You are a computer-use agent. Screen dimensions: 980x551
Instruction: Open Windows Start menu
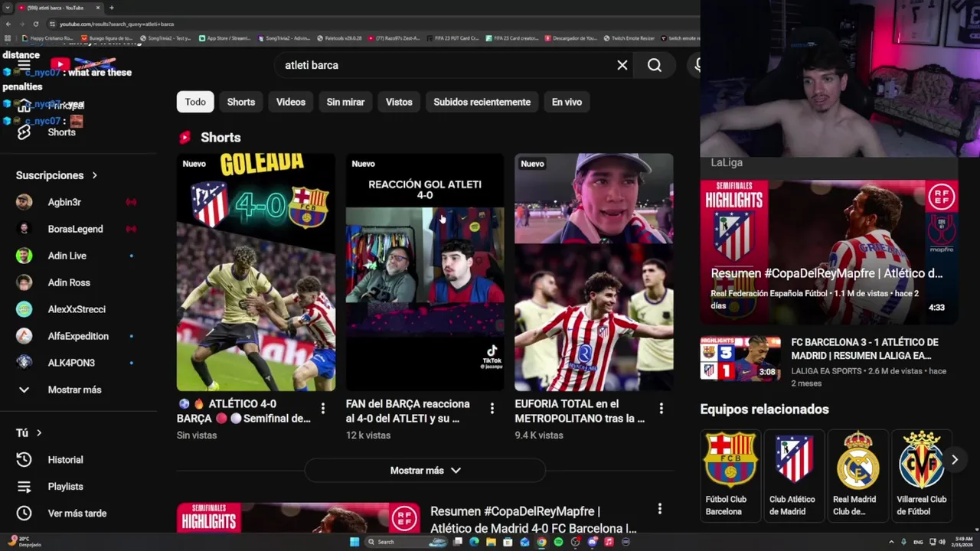(354, 542)
